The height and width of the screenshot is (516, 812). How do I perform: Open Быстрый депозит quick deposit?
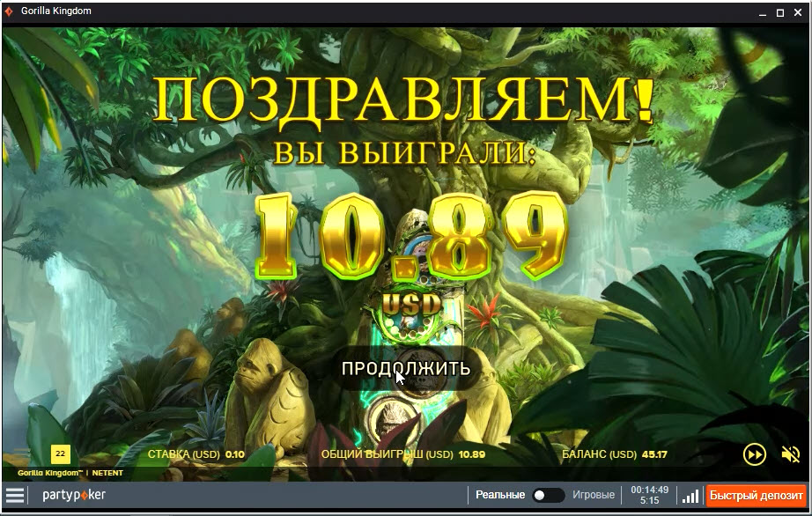756,495
